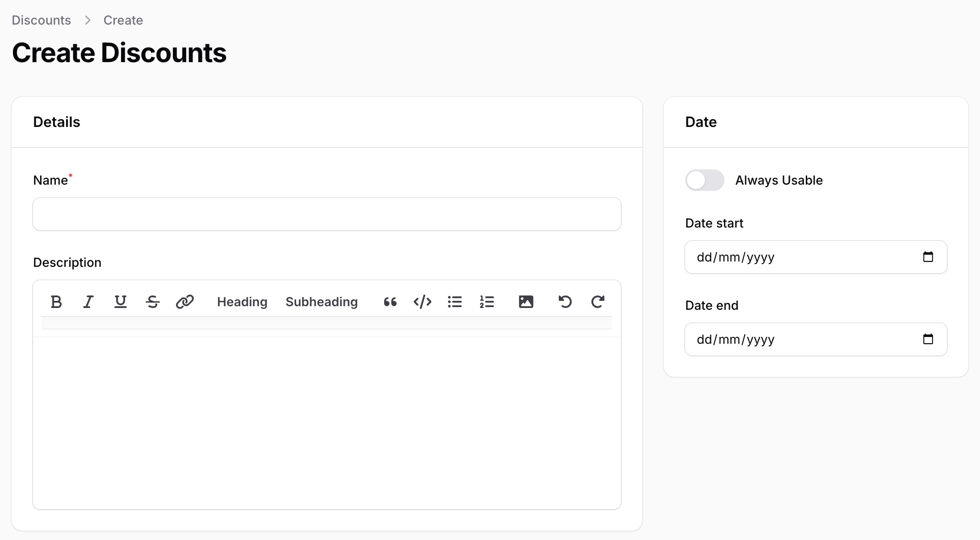The height and width of the screenshot is (540, 980).
Task: Toggle bold formatting in the Description editor
Action: 56,302
